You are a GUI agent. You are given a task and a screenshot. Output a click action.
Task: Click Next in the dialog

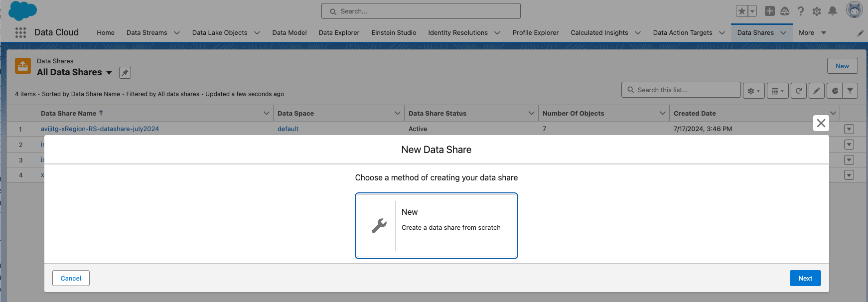(x=805, y=278)
